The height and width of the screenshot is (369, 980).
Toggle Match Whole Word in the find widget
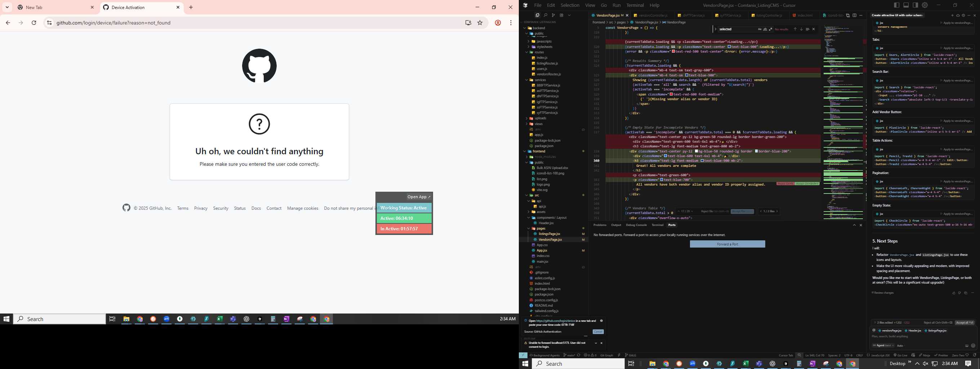pyautogui.click(x=765, y=29)
